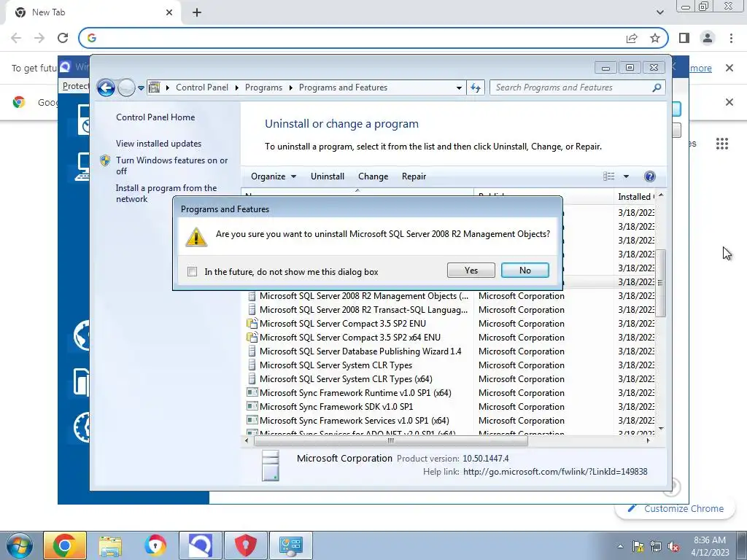The image size is (747, 560).
Task: Click the vertical scrollbar thumb of program list
Action: 660,283
